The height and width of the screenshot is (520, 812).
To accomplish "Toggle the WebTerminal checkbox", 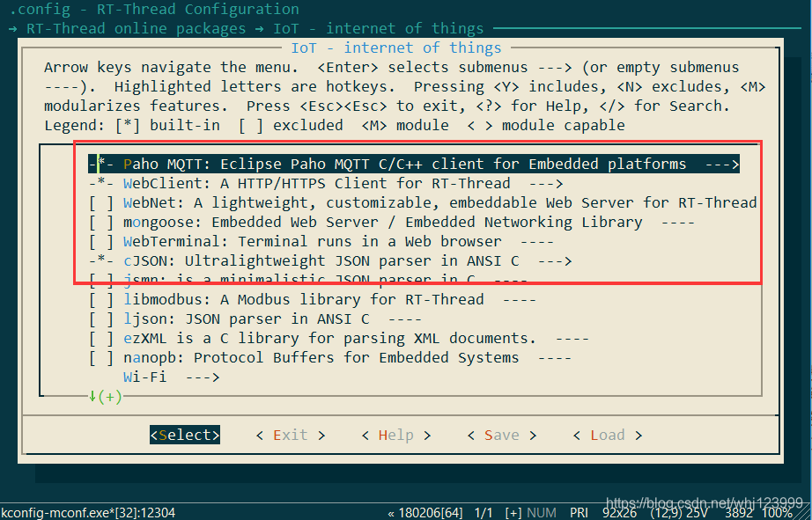I will [x=101, y=242].
